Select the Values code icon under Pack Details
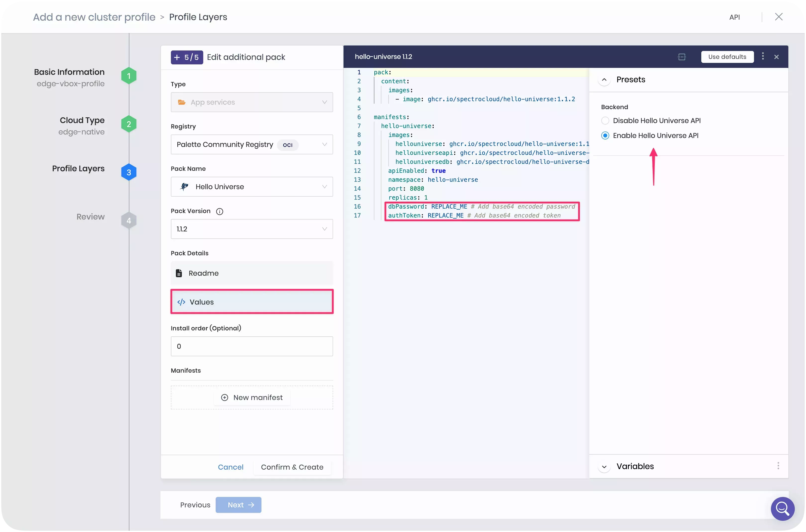The width and height of the screenshot is (806, 532). pos(181,302)
